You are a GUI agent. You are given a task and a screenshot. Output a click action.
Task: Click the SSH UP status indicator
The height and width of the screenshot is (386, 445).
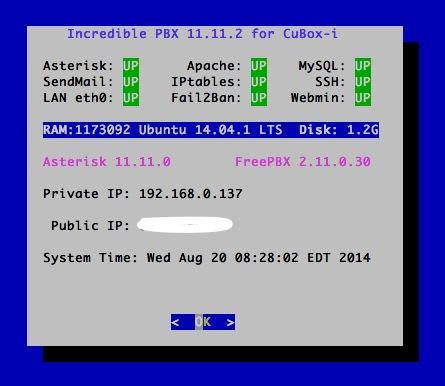(x=363, y=82)
